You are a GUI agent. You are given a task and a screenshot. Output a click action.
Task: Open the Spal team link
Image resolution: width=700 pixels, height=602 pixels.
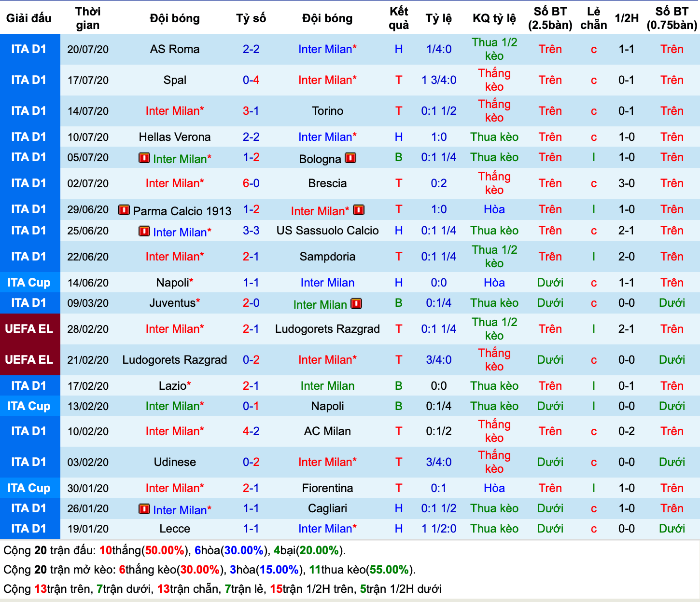click(175, 80)
